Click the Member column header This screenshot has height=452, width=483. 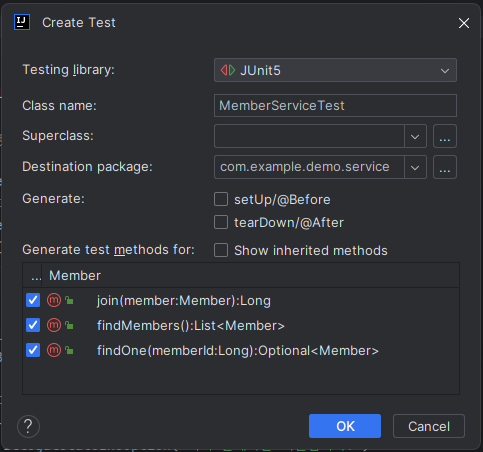[75, 275]
